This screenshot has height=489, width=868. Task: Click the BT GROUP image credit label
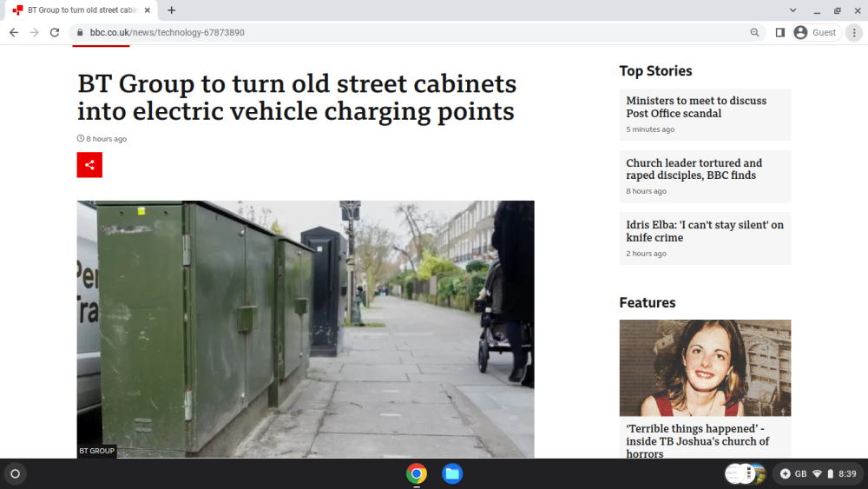click(x=97, y=451)
